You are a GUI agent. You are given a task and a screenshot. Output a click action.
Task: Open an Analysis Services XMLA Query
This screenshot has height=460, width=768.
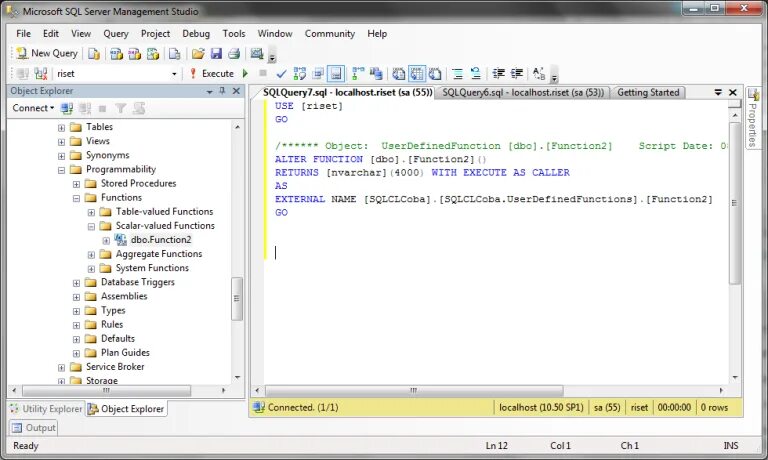pyautogui.click(x=153, y=53)
